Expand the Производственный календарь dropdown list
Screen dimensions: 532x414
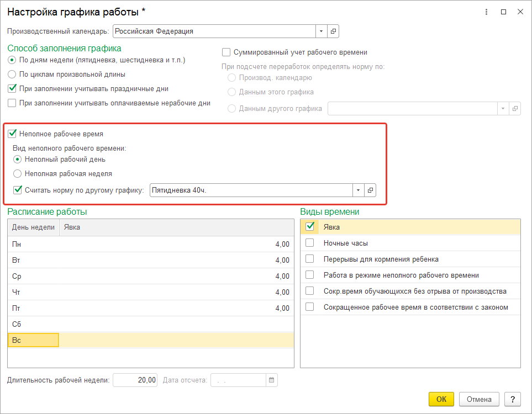322,31
